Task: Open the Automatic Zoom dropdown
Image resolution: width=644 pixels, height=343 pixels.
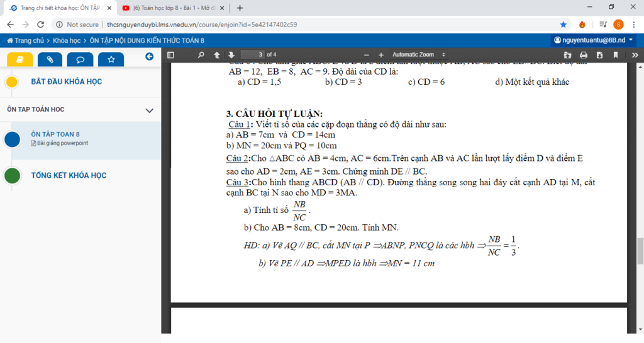Action: [418, 55]
